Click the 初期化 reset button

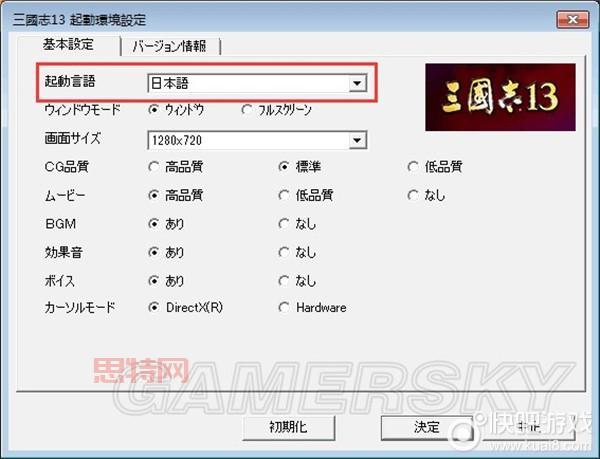point(289,427)
